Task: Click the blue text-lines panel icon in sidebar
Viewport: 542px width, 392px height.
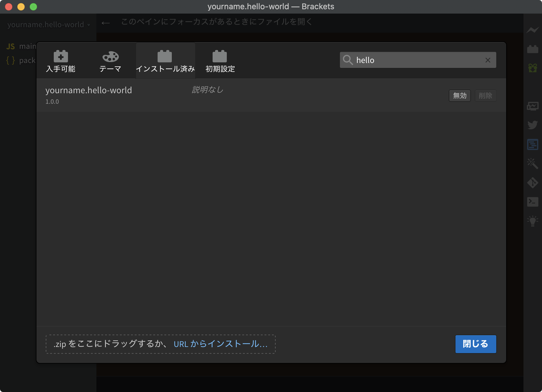Action: pos(532,144)
